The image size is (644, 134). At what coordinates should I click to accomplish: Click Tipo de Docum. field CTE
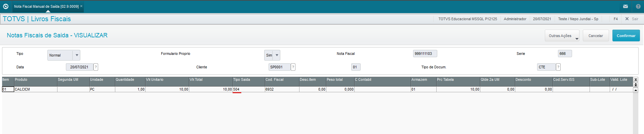[546, 67]
